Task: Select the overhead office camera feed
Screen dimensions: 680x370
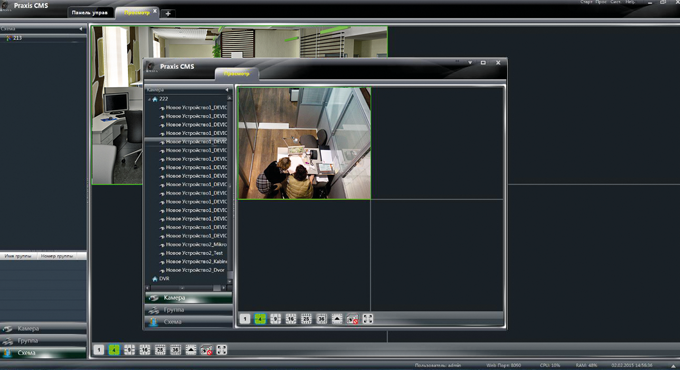Action: [304, 144]
